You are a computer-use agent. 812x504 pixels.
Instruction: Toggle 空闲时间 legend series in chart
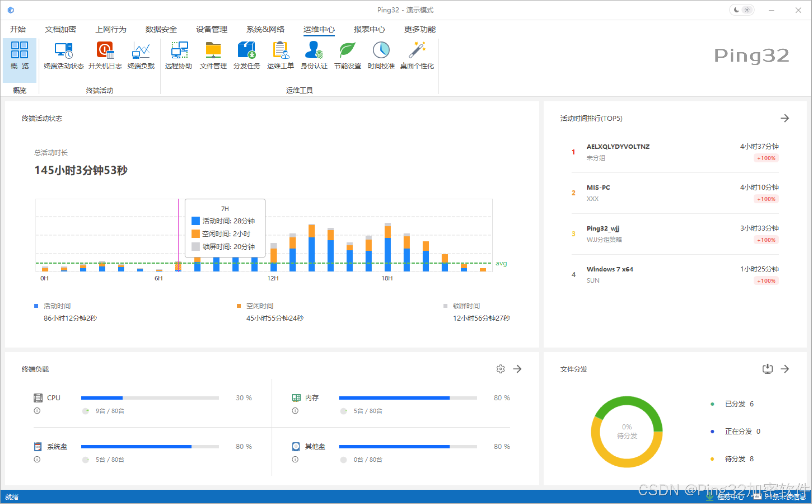point(259,306)
